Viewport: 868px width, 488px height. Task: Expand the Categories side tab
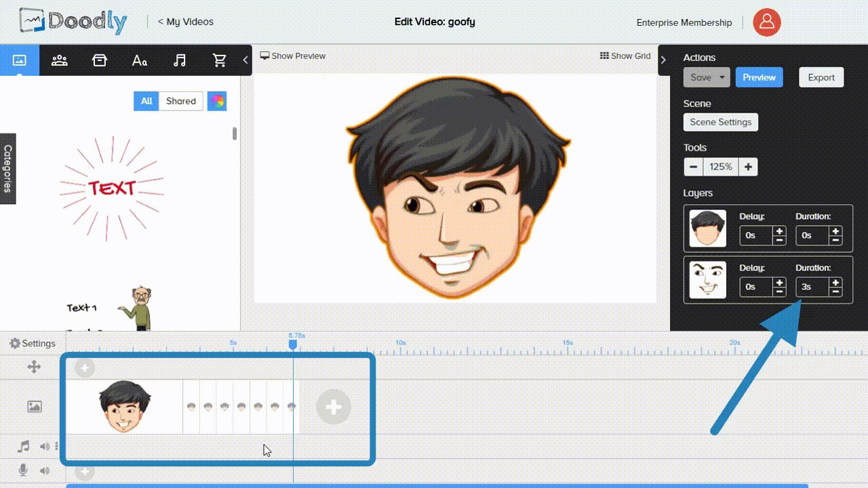pyautogui.click(x=7, y=168)
